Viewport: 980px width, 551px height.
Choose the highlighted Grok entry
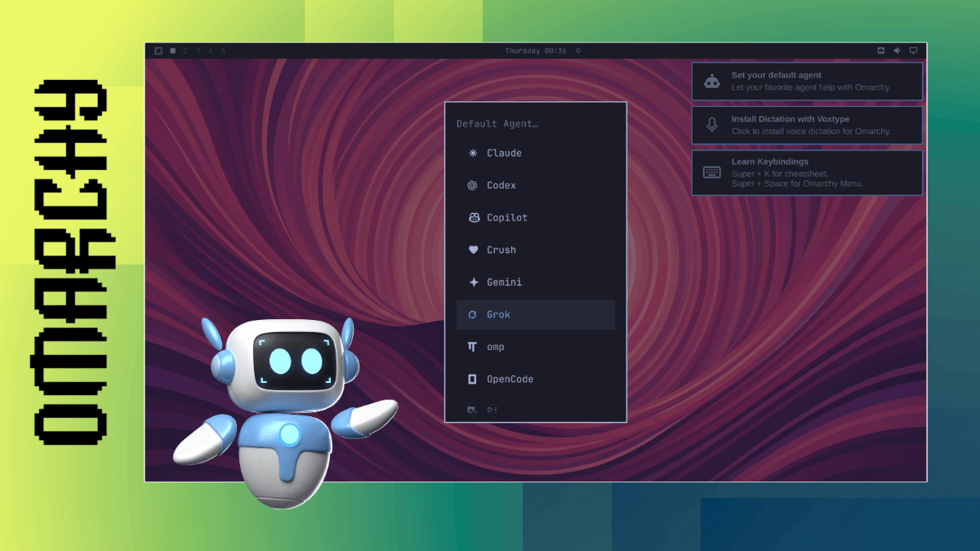[x=536, y=314]
